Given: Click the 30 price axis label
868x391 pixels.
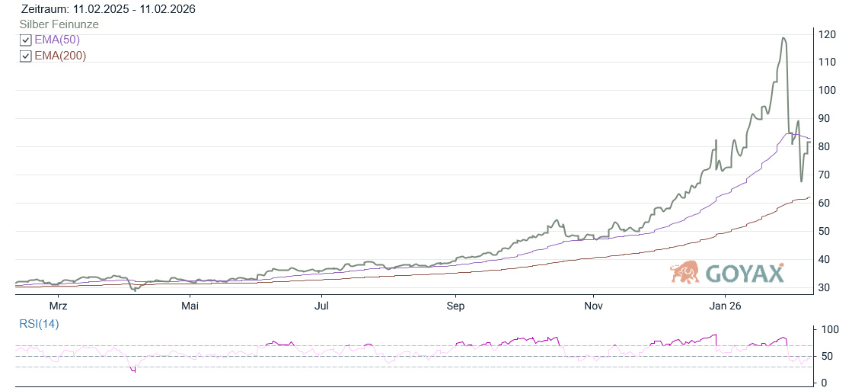Looking at the screenshot, I should click(x=825, y=287).
